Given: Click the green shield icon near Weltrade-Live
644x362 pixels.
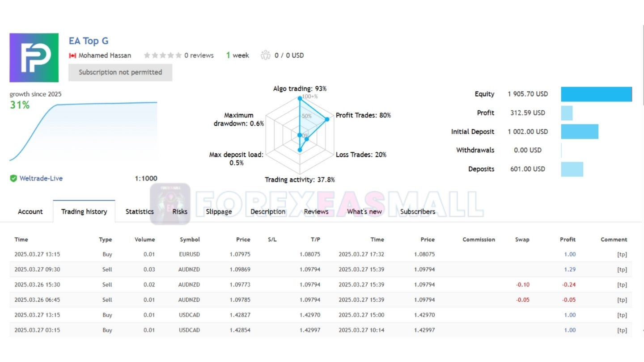Looking at the screenshot, I should point(13,178).
